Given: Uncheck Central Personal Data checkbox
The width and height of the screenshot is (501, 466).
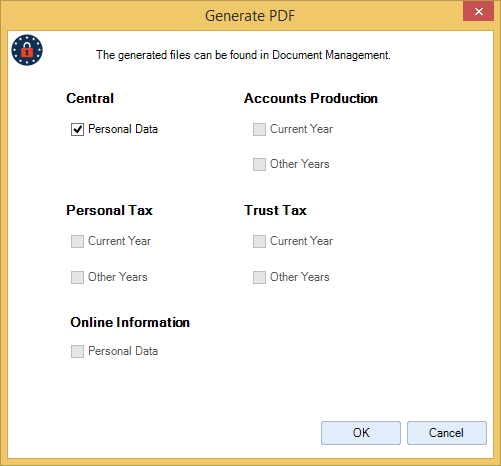Looking at the screenshot, I should pyautogui.click(x=77, y=129).
